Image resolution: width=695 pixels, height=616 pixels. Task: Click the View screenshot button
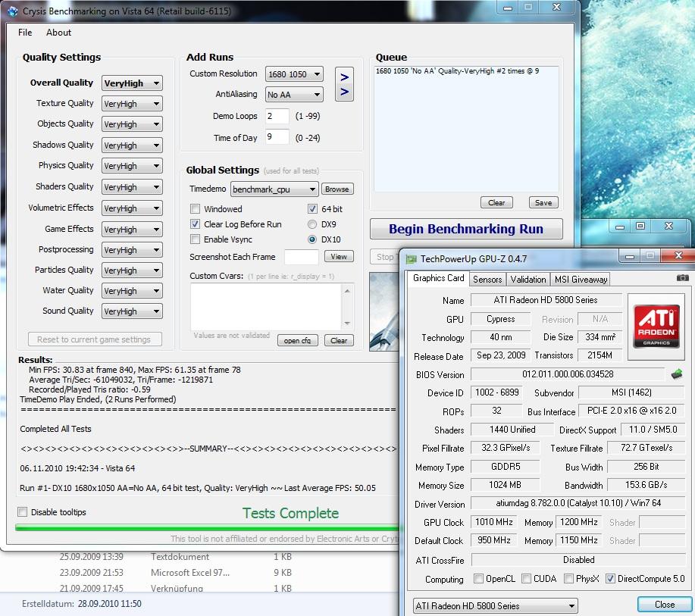coord(339,257)
